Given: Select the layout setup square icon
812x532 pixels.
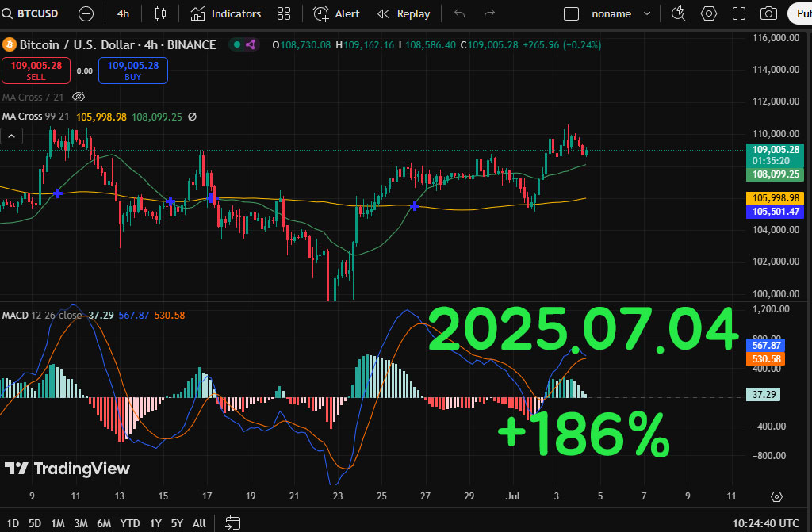Looking at the screenshot, I should coord(571,14).
